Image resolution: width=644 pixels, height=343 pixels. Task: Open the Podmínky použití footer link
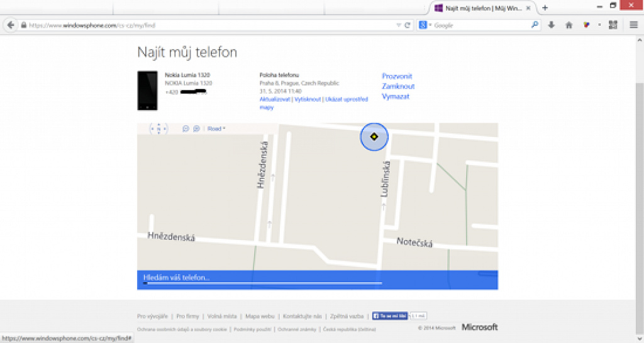pyautogui.click(x=252, y=329)
